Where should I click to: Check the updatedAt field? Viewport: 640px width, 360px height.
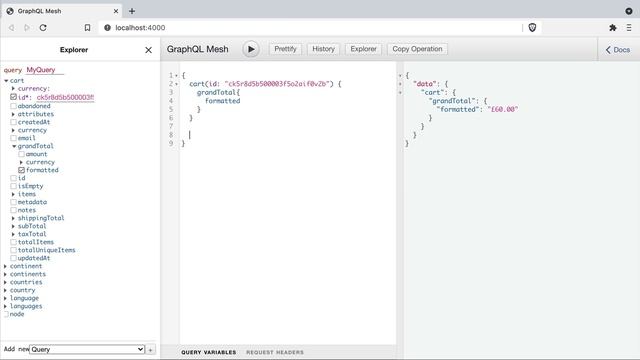click(x=13, y=258)
